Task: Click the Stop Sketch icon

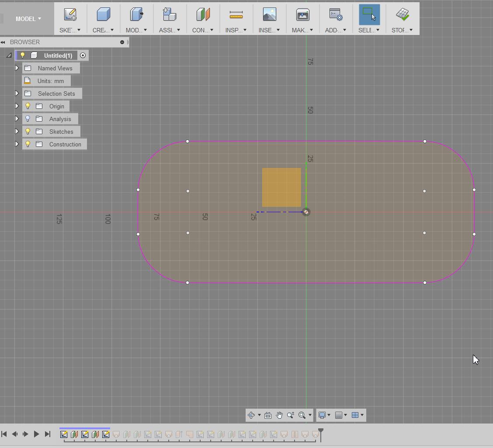Action: point(402,15)
